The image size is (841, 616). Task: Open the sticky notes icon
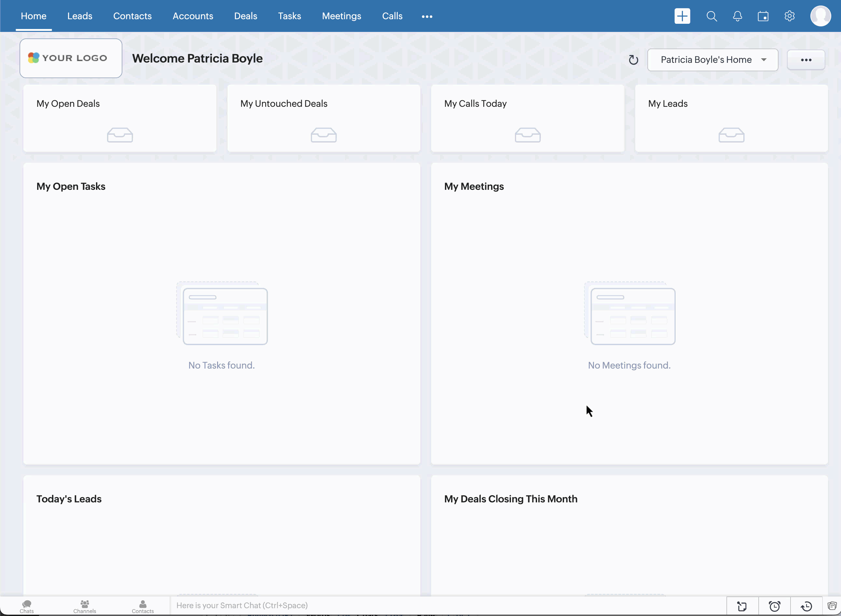tap(742, 606)
